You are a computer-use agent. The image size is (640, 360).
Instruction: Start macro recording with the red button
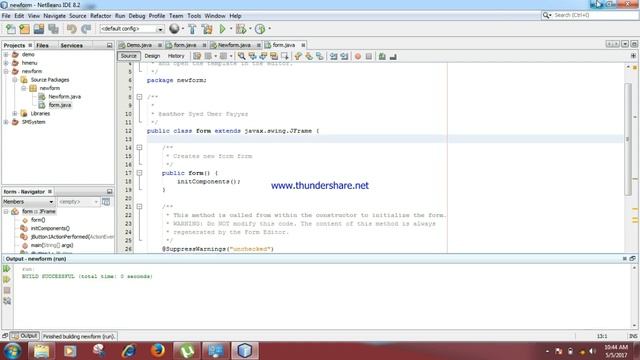tap(358, 56)
